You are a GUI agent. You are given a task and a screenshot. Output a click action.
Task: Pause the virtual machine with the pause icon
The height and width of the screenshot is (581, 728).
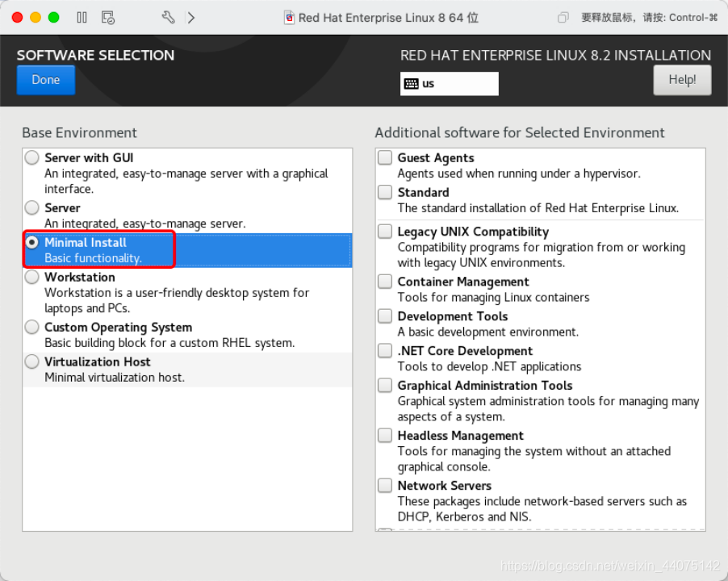click(82, 18)
